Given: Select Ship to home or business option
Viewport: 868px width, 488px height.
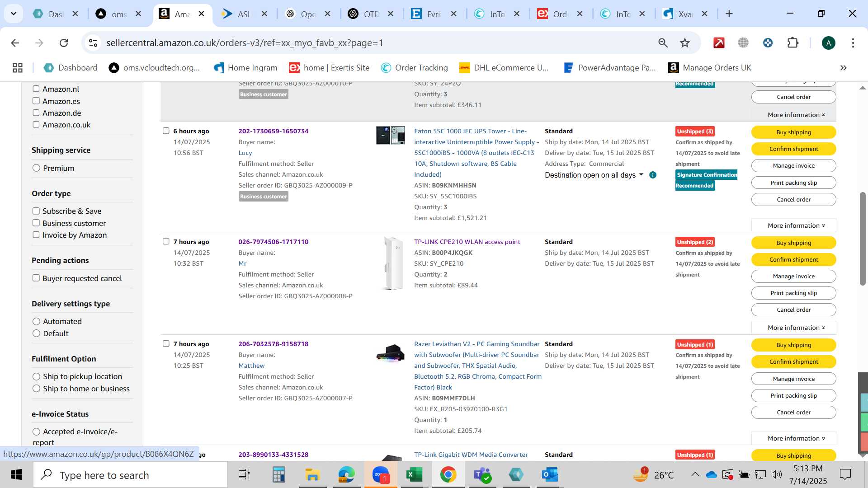Looking at the screenshot, I should (x=37, y=389).
